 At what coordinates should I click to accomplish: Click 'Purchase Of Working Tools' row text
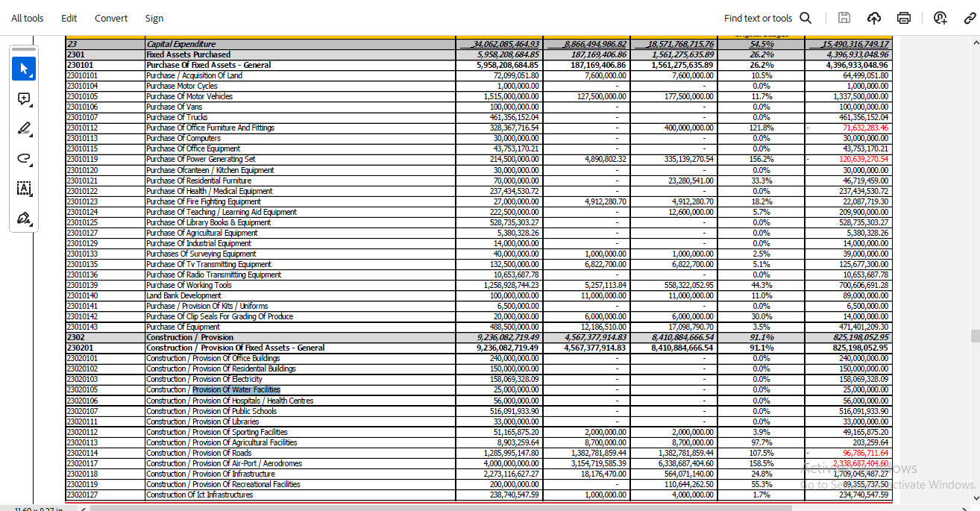pos(189,285)
